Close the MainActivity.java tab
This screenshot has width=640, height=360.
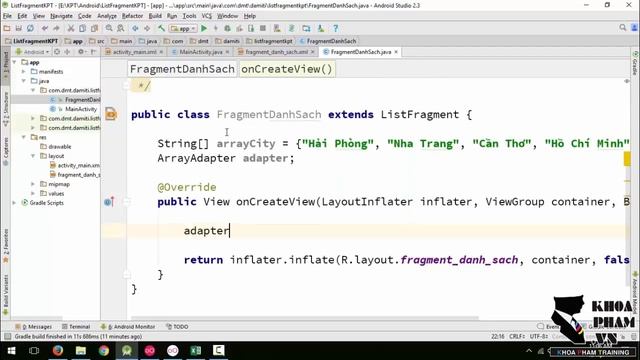coord(227,52)
